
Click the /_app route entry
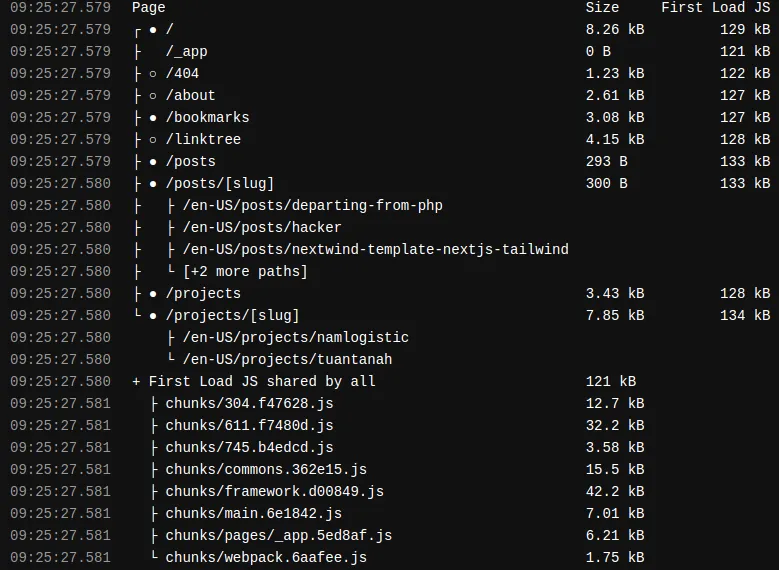pos(187,52)
